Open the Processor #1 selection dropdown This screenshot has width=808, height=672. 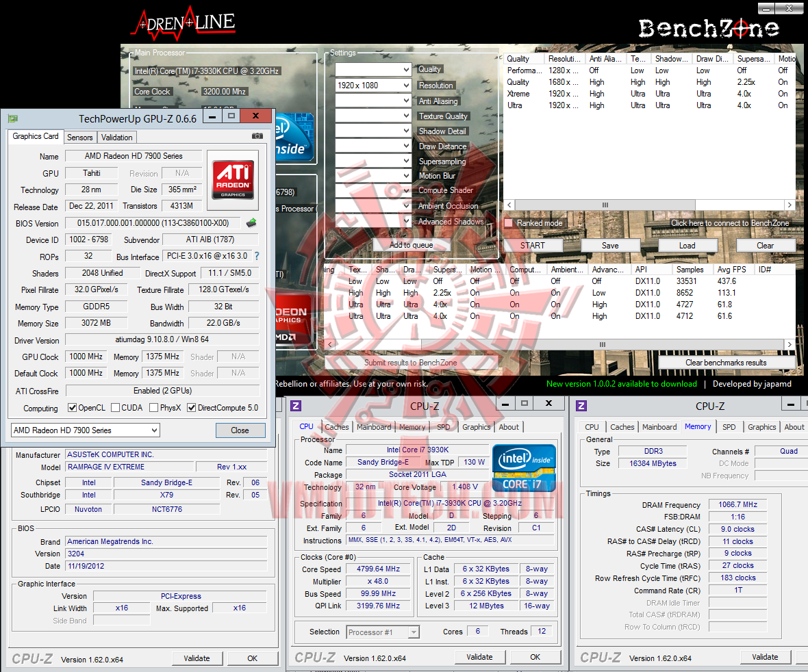tap(383, 632)
